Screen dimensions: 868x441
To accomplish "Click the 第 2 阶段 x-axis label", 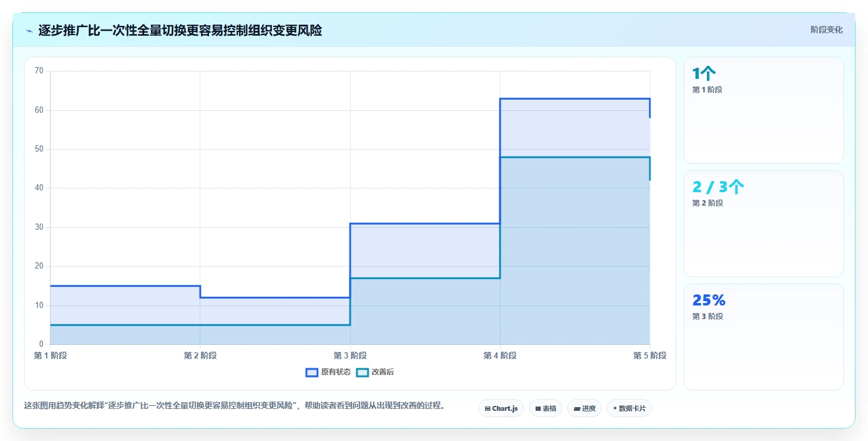I will [200, 355].
